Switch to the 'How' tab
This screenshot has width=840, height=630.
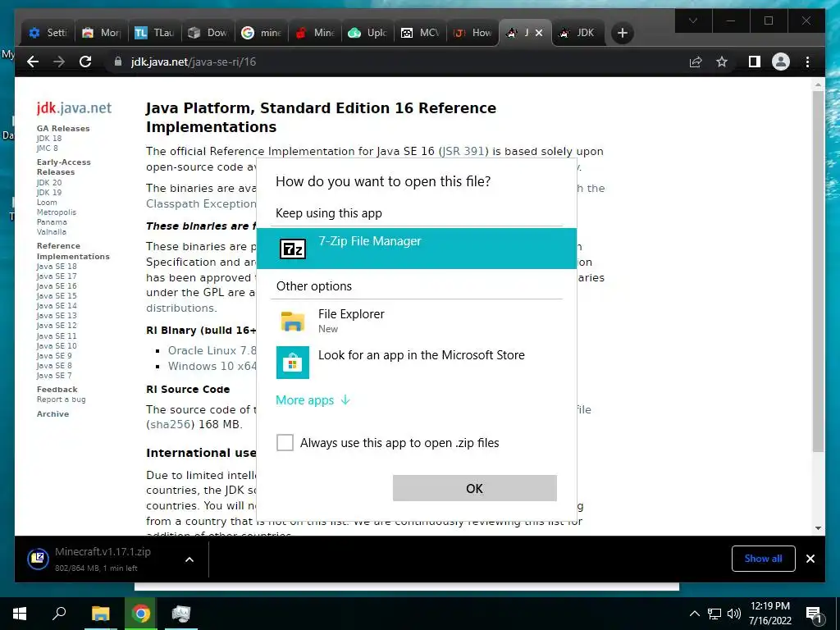tap(473, 33)
